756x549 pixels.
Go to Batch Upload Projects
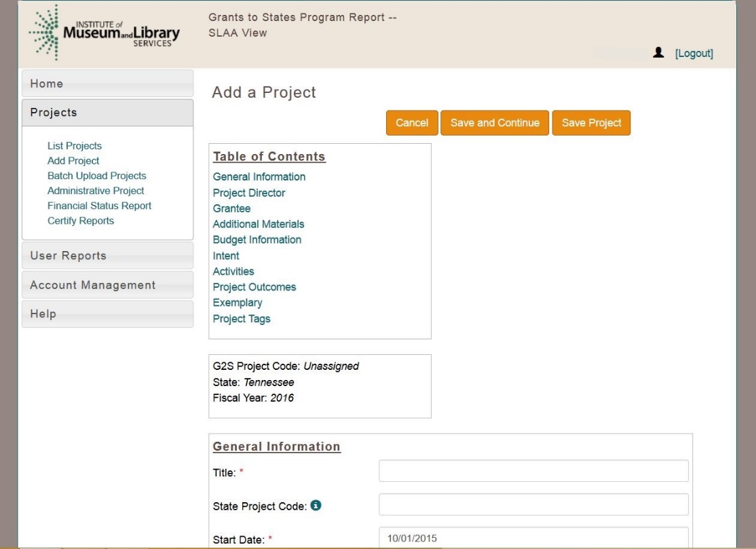point(96,176)
